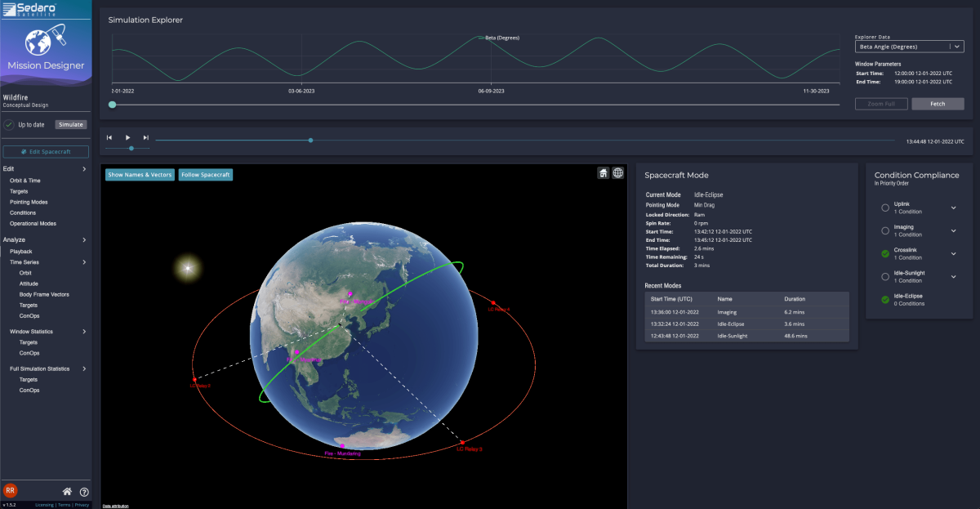This screenshot has width=980, height=509.
Task: Click the Fire - Mundaring target marker
Action: tap(342, 446)
